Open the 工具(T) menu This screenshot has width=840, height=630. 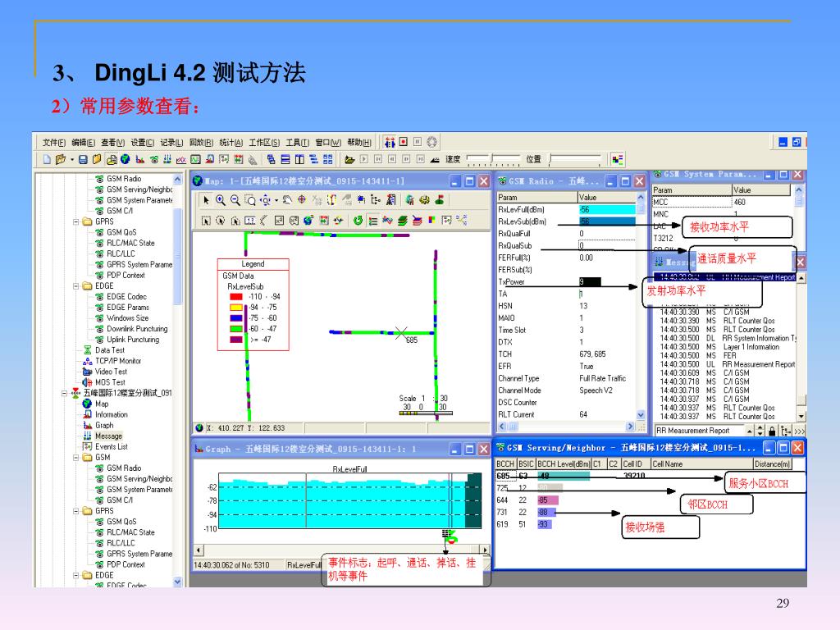pos(297,143)
